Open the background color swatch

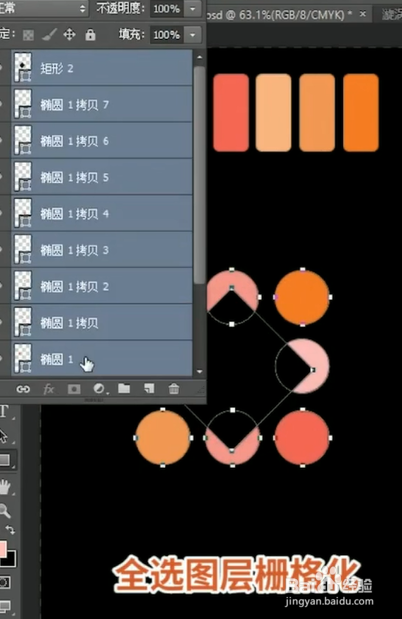coord(9,559)
